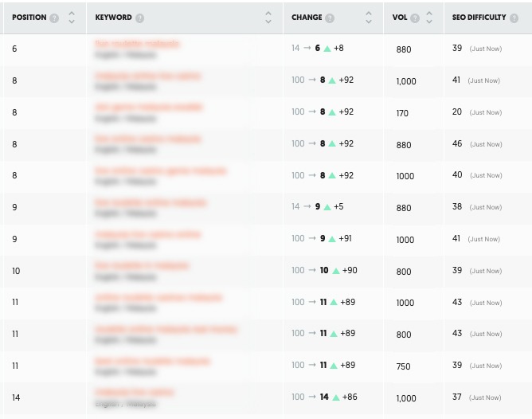Select SEO difficulty value 46
The width and height of the screenshot is (532, 419).
pos(456,144)
